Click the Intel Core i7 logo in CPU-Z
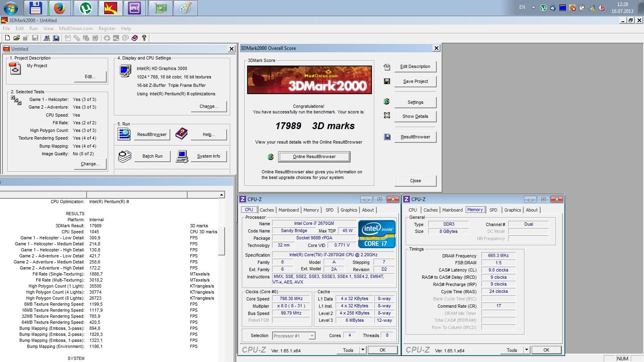Viewport: 644px width, 362px height. coord(377,234)
